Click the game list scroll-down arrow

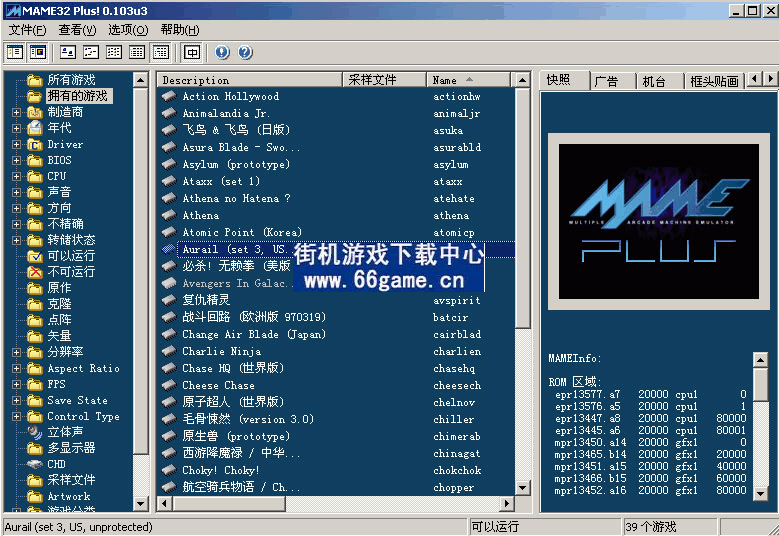coord(522,487)
